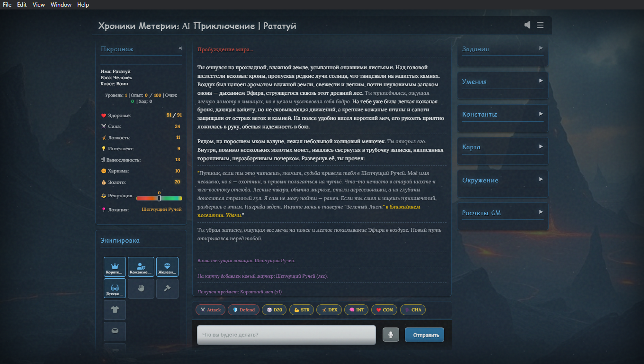Open the hamburger menu in header
Screen dimensions: 644x364
click(x=540, y=25)
